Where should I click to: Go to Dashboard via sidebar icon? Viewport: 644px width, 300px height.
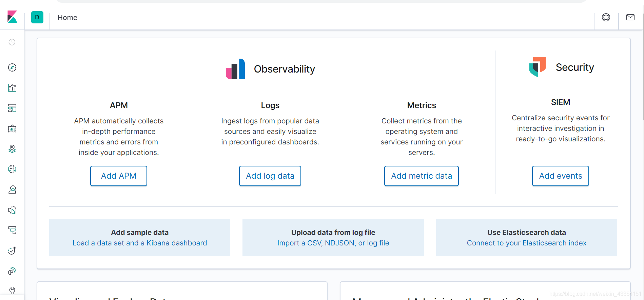click(x=12, y=108)
